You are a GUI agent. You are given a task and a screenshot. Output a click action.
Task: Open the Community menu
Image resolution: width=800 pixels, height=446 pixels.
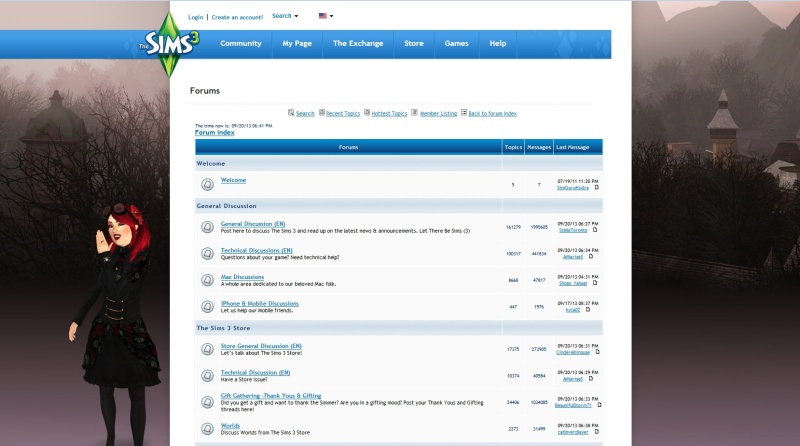tap(241, 43)
